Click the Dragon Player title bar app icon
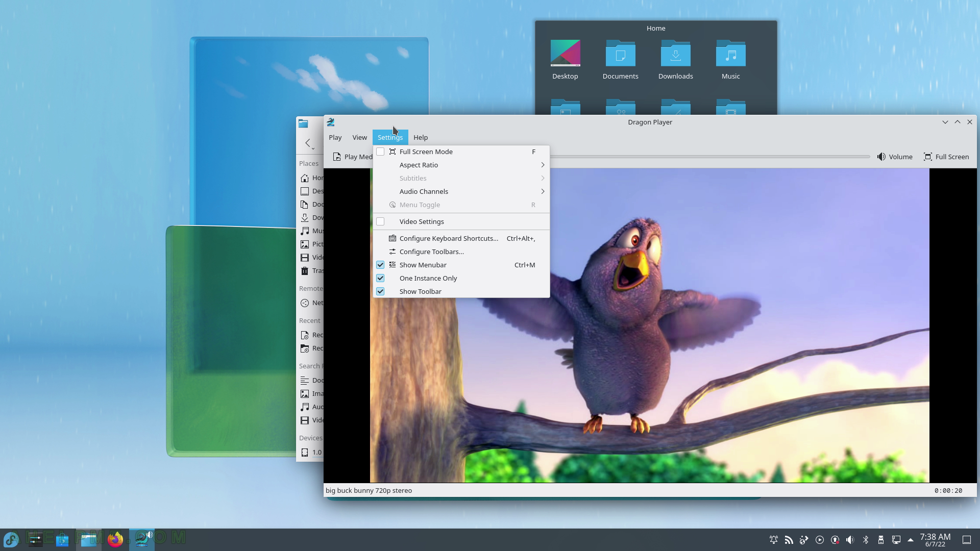This screenshot has height=551, width=980. coord(331,122)
